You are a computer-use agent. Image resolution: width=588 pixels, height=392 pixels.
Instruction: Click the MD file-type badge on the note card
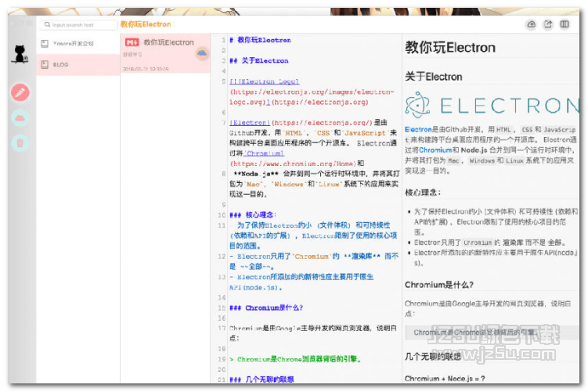coord(132,42)
